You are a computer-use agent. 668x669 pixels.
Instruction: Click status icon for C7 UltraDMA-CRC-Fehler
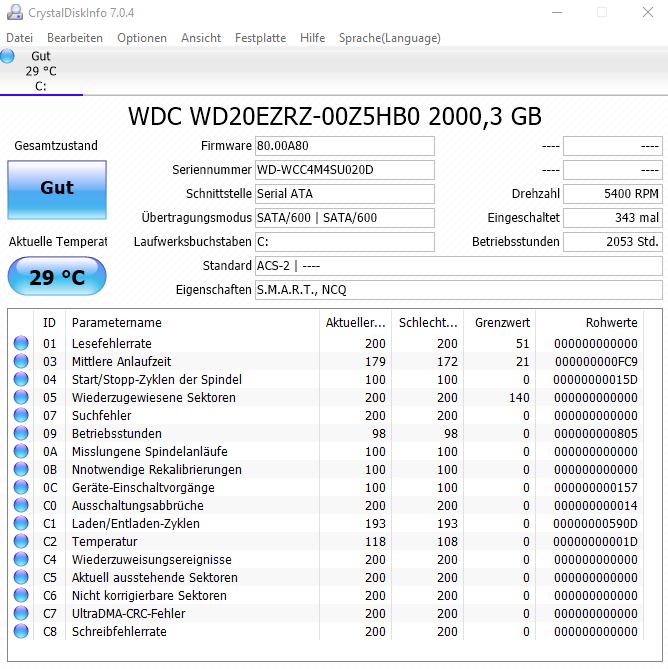click(x=21, y=613)
